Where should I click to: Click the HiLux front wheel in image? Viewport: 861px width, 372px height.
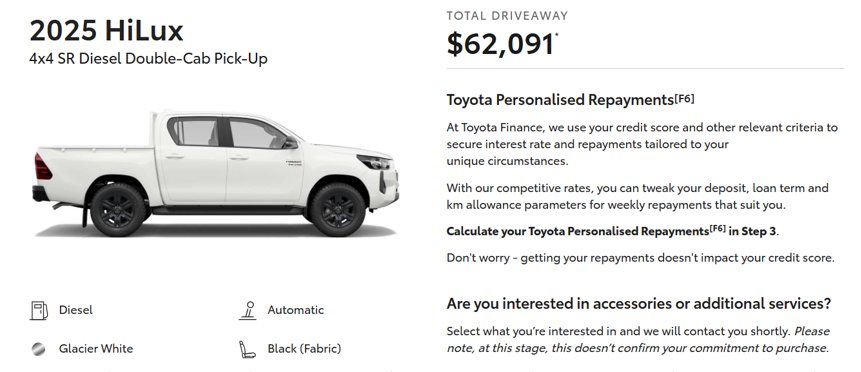[x=338, y=209]
